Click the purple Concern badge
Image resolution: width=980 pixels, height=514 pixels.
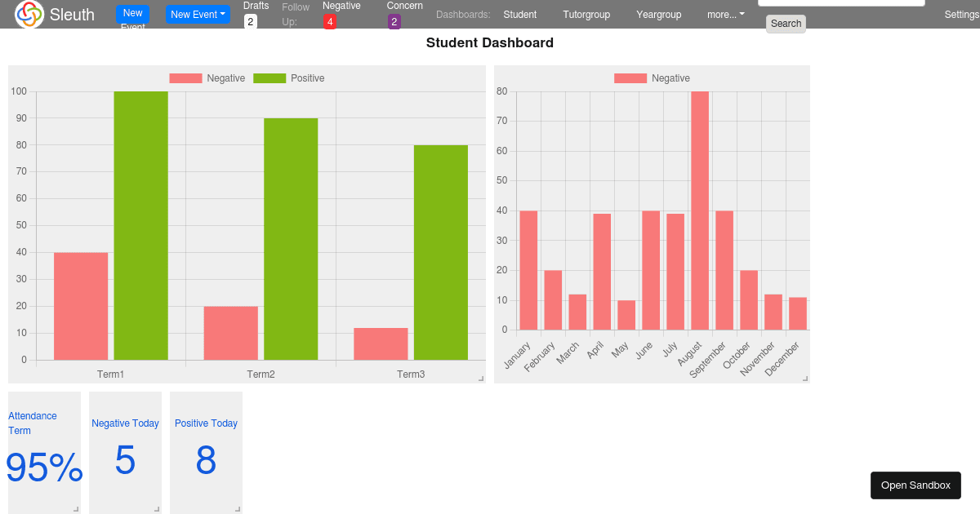pyautogui.click(x=394, y=22)
